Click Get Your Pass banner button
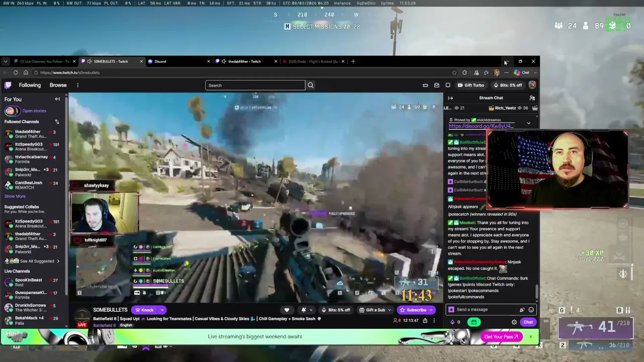The height and width of the screenshot is (362, 644). pos(501,337)
